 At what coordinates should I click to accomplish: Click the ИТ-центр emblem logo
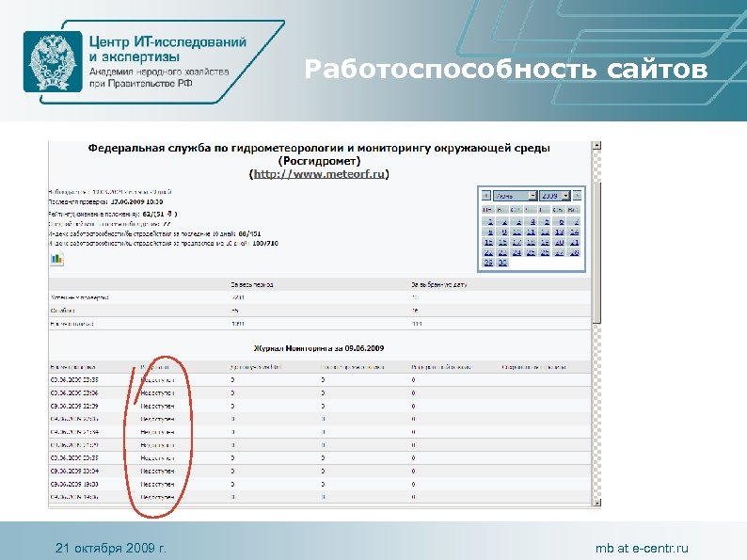coord(53,61)
